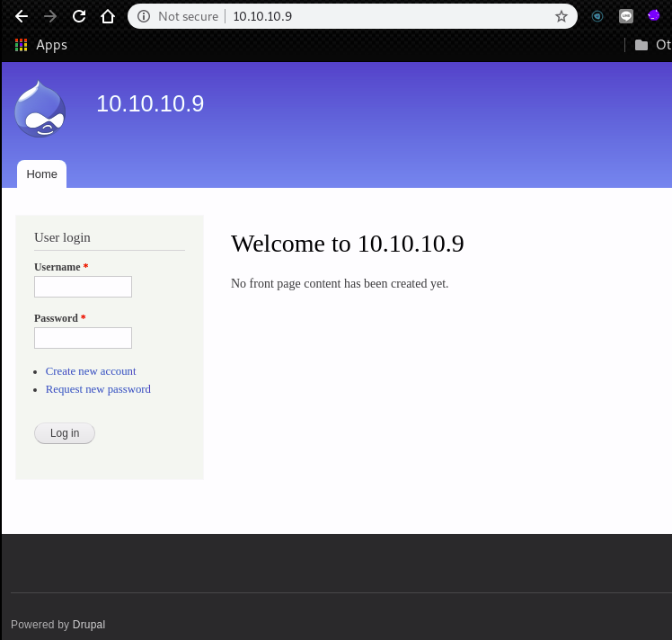Open the Create new account link
Screen dimensions: 672x640
(91, 371)
